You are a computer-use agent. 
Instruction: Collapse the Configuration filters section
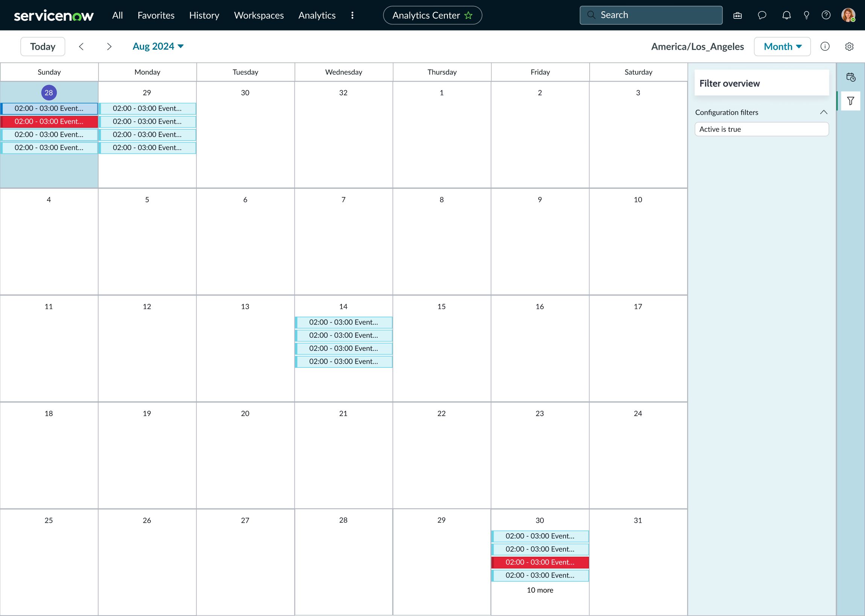coord(823,112)
